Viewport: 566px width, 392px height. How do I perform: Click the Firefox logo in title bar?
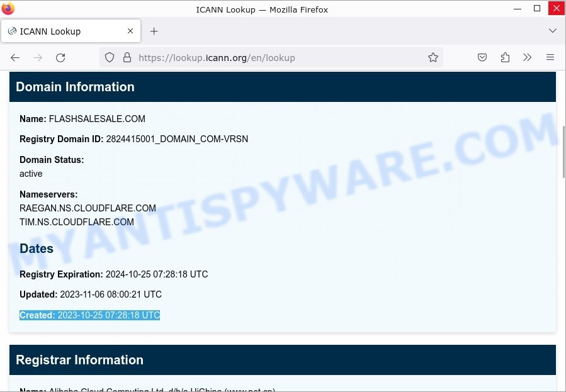[x=8, y=8]
